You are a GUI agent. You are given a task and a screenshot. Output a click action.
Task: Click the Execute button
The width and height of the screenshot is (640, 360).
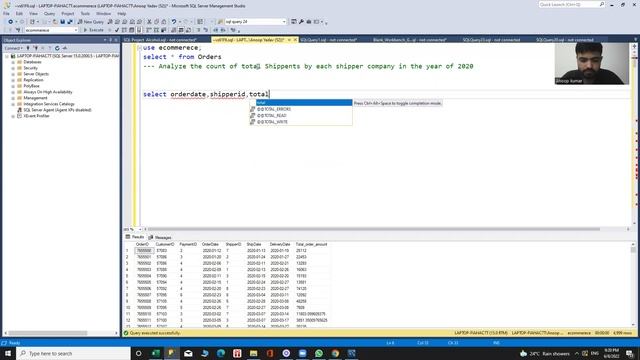pyautogui.click(x=93, y=30)
